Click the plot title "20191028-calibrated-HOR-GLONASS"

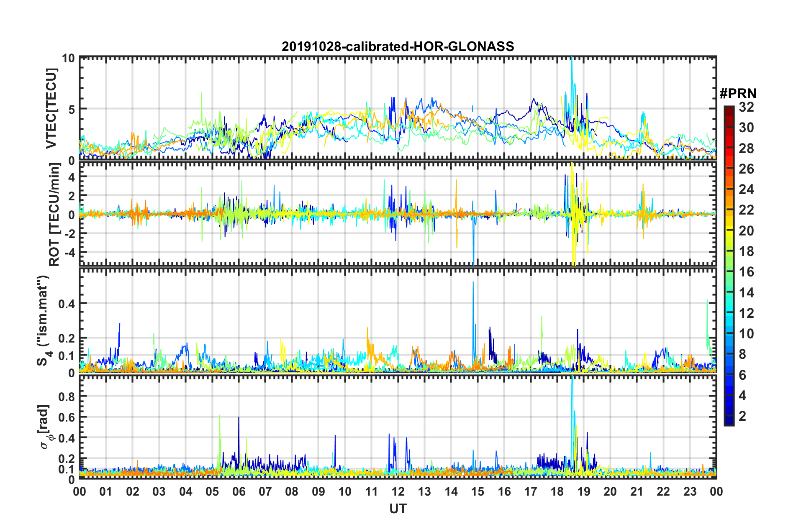tap(398, 46)
